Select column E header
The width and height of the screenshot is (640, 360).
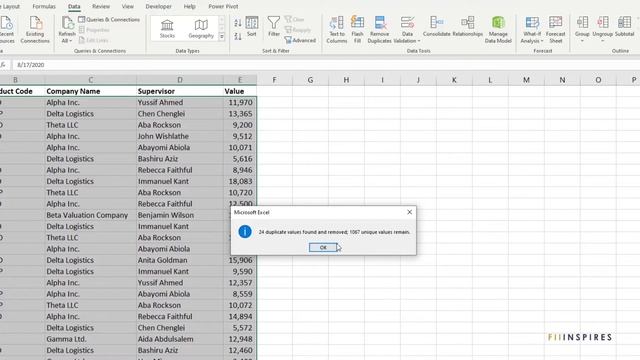point(240,80)
